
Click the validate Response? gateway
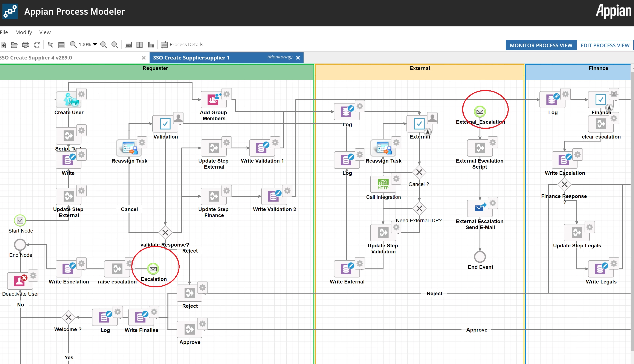pyautogui.click(x=165, y=233)
